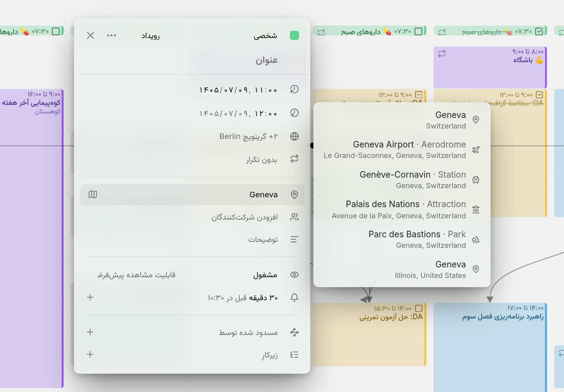Screen dimensions: 564x392
Task: Open the راهبرد برنامه‌ریزی فصل سوم event
Action: click(x=490, y=347)
